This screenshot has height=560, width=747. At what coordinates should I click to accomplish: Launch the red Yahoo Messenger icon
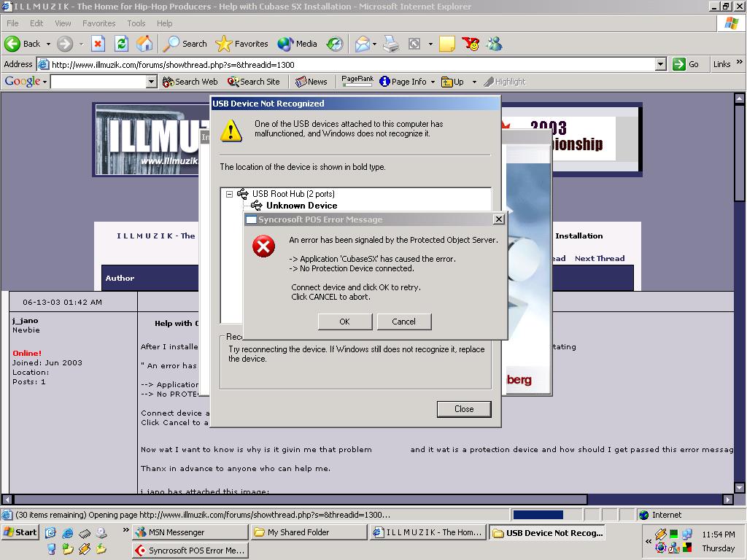[471, 44]
